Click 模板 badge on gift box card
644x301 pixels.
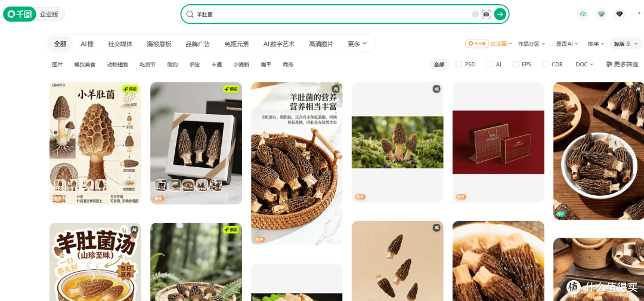pyautogui.click(x=231, y=89)
